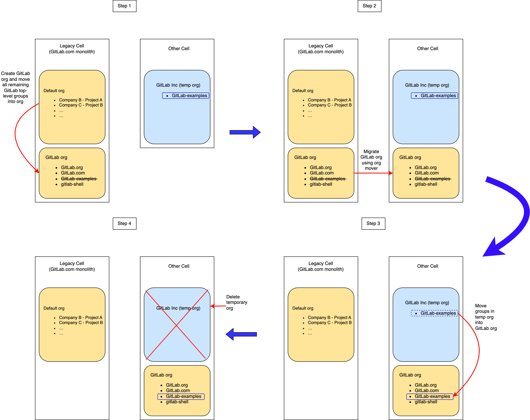Screen dimensions: 530x420
Task: Click Step 1 'Legacy Cell (GitLab.com monolith)' title
Action: click(x=72, y=49)
